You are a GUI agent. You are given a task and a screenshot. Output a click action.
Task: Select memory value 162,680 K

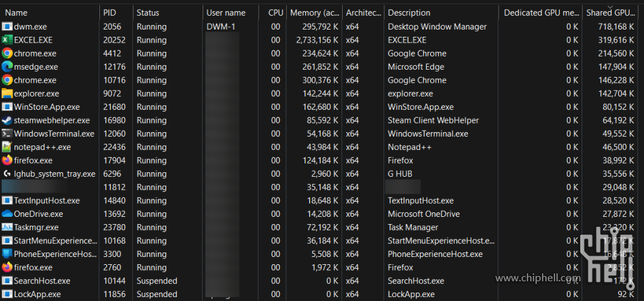tap(321, 107)
